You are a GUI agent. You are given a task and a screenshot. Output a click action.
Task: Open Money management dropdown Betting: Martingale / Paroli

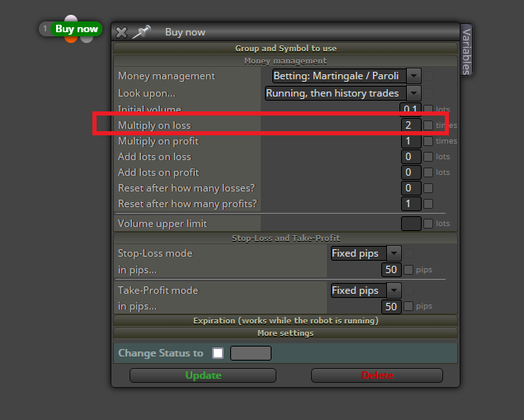click(347, 76)
